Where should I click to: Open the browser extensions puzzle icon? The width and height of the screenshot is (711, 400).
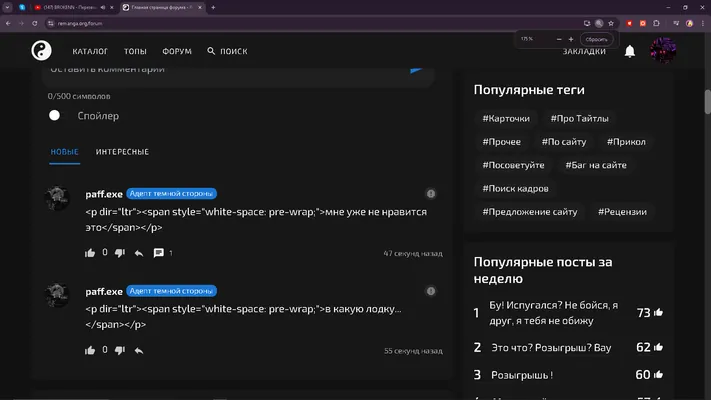tap(656, 23)
